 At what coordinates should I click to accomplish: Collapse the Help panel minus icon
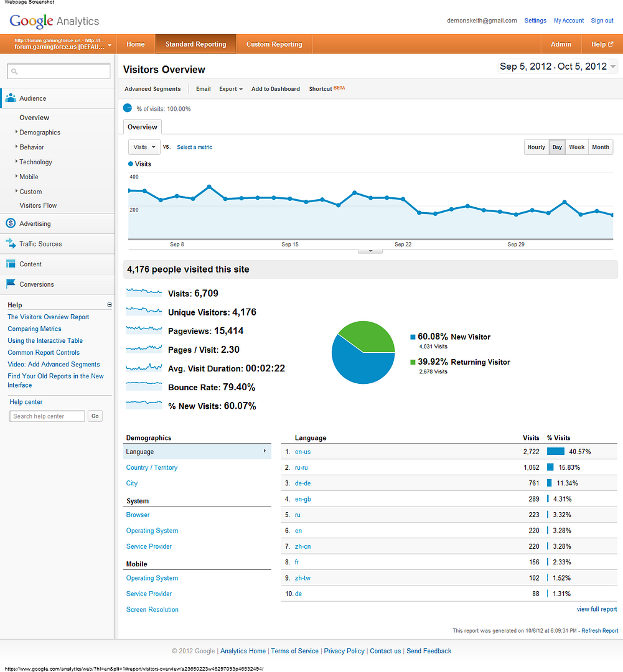(110, 305)
